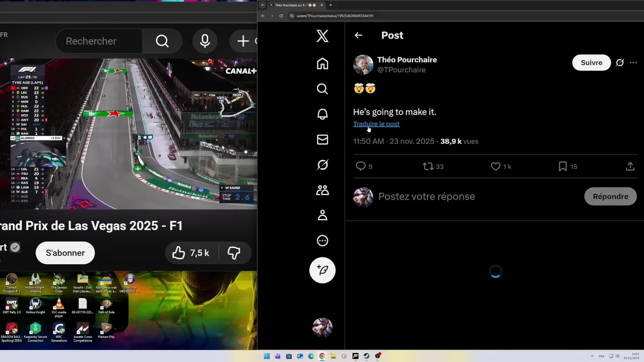The width and height of the screenshot is (644, 362).
Task: Click Chrome back navigation arrow
Action: point(263,16)
